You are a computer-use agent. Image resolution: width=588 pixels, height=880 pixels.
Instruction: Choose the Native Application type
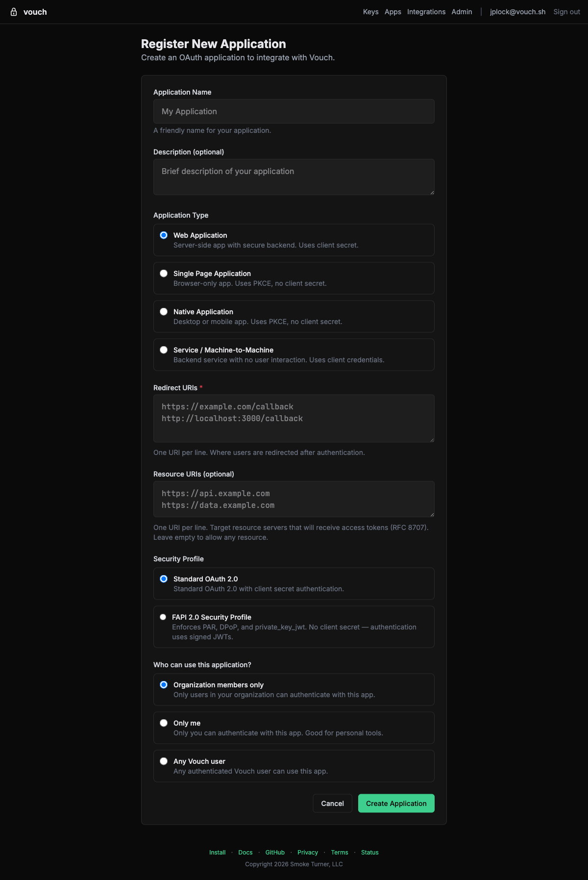[164, 312]
